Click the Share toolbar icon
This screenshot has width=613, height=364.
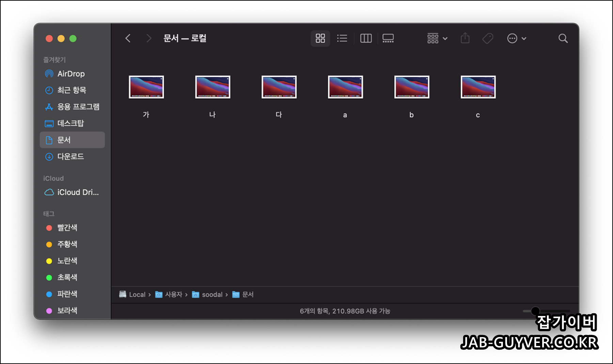click(465, 38)
